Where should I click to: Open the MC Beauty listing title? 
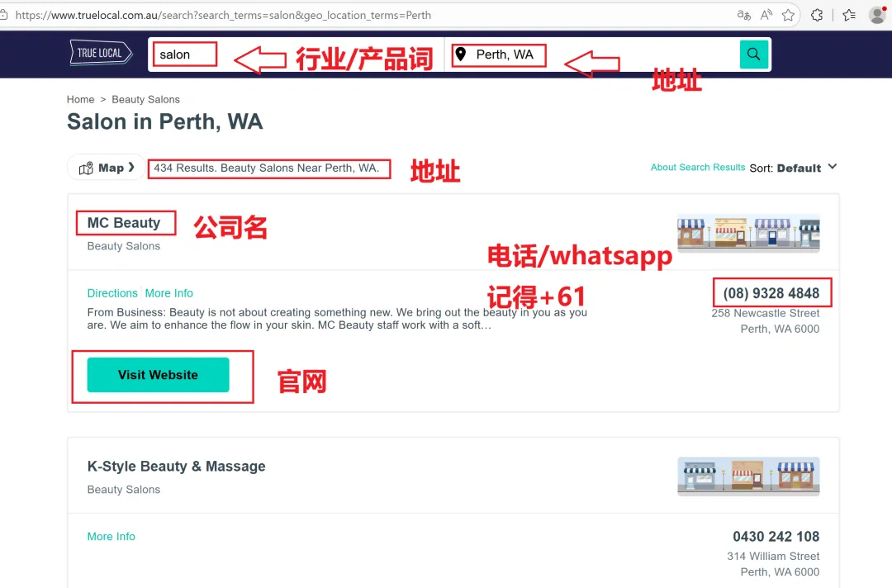[123, 223]
